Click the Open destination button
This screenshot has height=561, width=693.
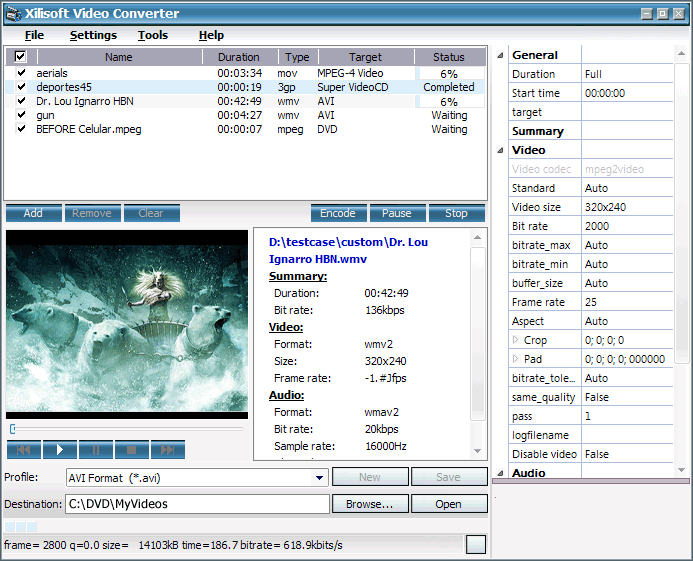(449, 504)
